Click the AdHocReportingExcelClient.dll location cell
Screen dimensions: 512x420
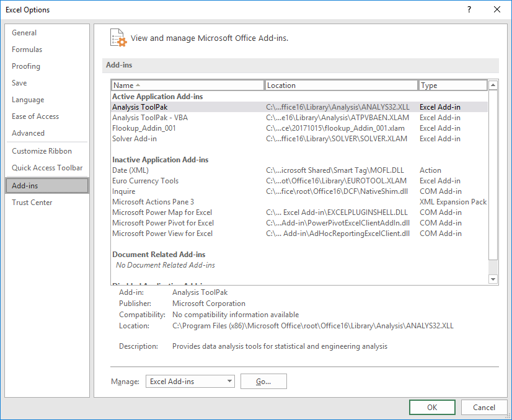point(338,234)
